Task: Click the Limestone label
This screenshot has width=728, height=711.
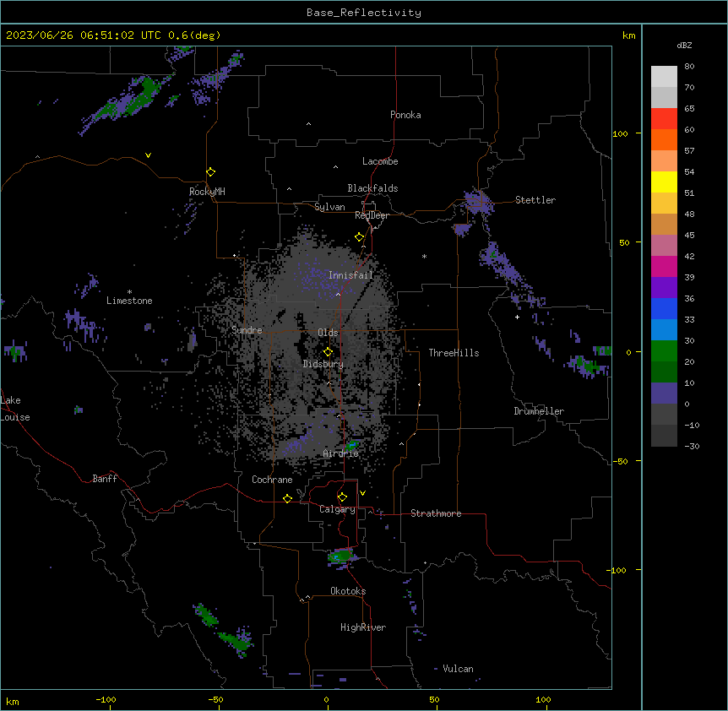Action: [x=129, y=301]
